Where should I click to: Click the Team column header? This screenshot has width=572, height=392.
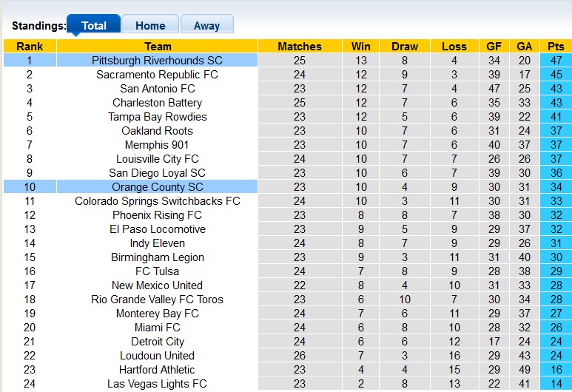point(157,47)
